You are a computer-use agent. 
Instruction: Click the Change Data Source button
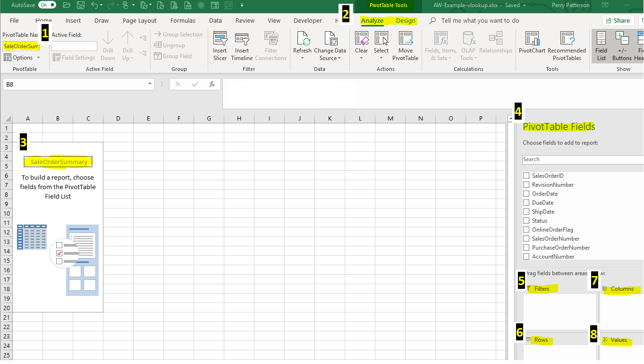[x=330, y=46]
